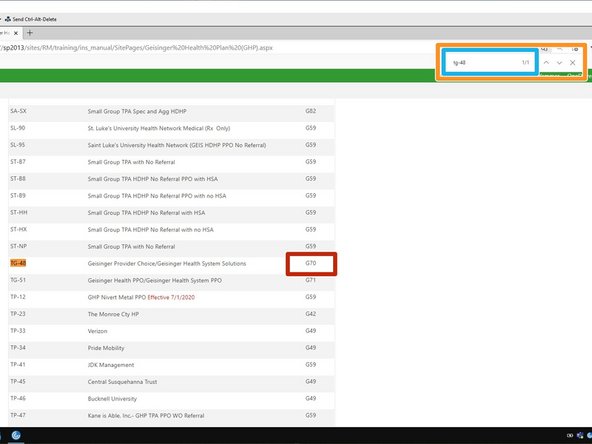Select highlighted TG-48 code cell

click(18, 263)
